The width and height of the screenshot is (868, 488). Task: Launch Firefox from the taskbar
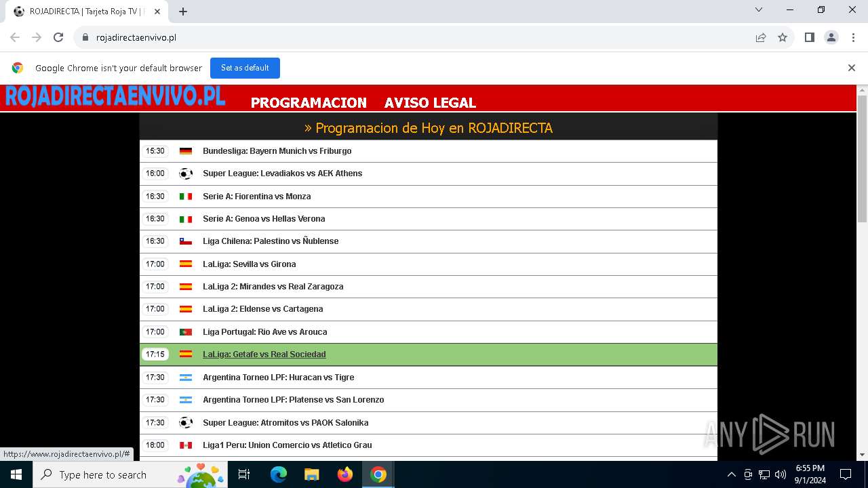click(x=345, y=474)
